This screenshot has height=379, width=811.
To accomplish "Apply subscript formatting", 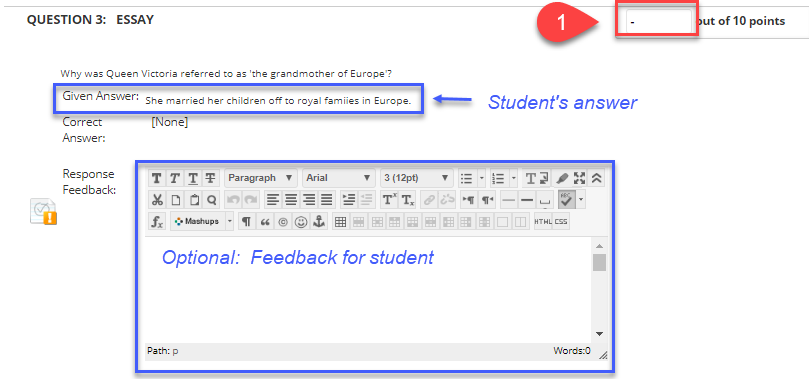I will (x=408, y=200).
